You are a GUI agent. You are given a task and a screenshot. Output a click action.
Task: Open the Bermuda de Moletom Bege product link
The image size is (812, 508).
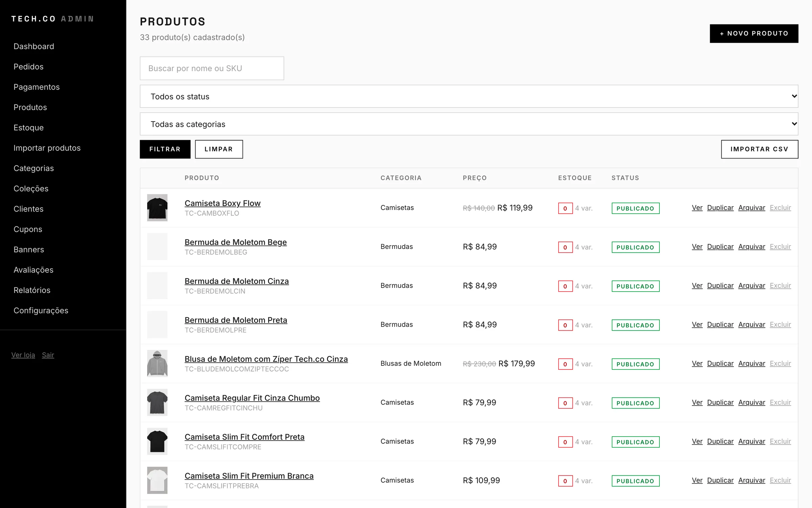pyautogui.click(x=235, y=242)
